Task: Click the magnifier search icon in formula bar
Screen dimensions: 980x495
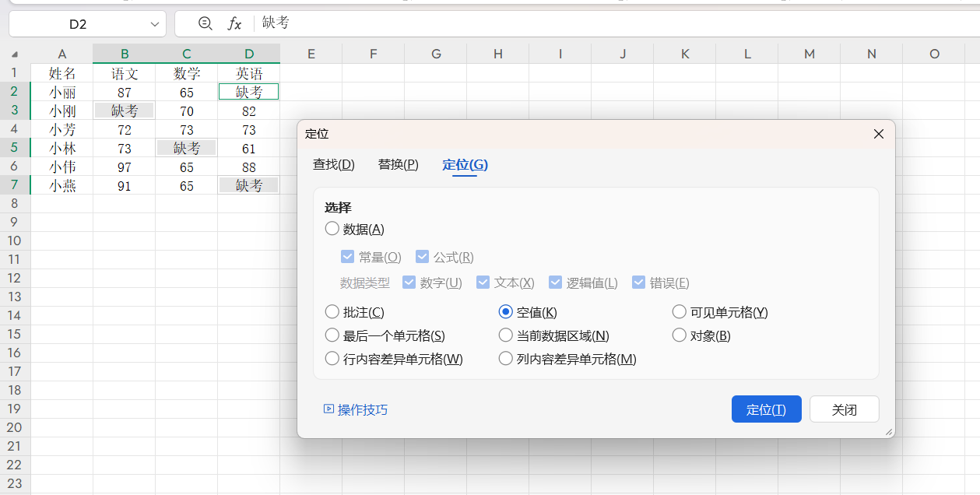Action: pos(203,23)
